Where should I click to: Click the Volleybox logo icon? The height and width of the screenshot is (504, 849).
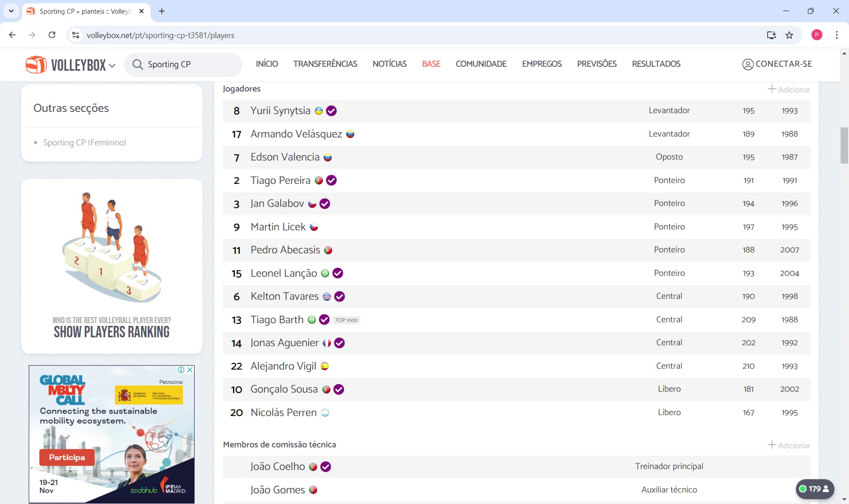36,65
